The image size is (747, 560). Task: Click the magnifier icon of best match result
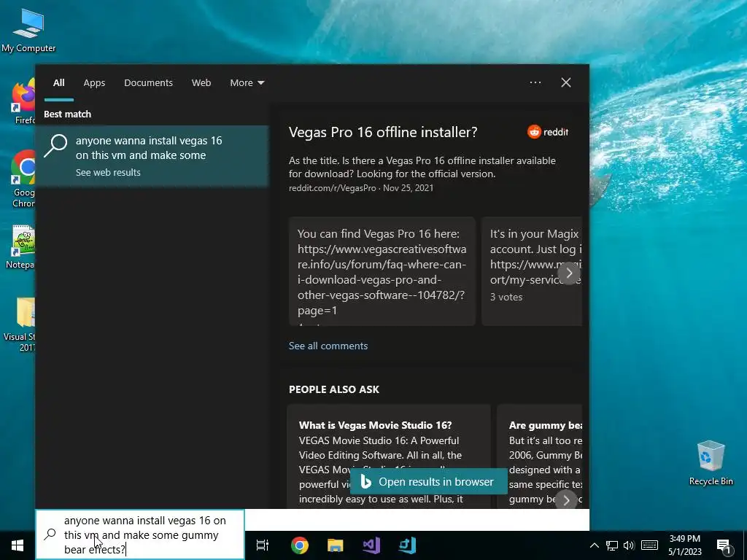[x=55, y=146]
